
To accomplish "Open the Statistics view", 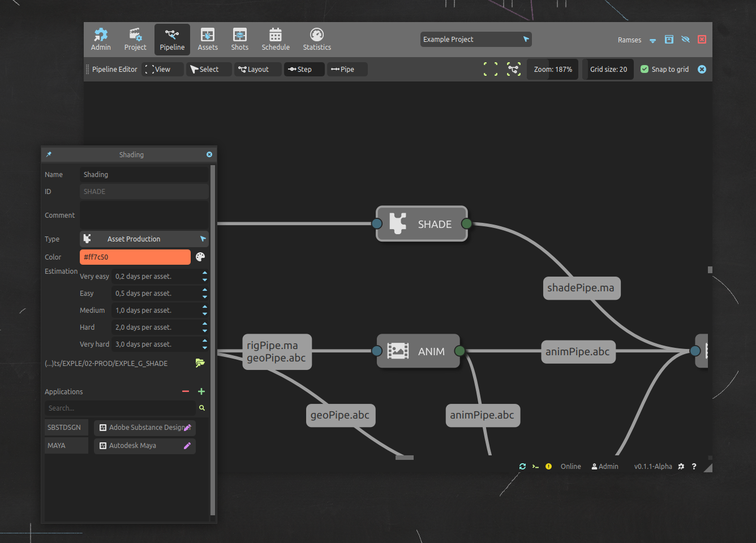I will click(x=316, y=40).
